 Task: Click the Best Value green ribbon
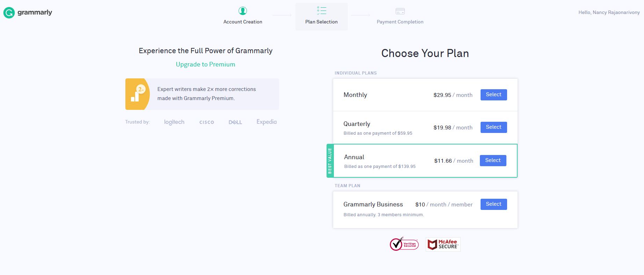tap(330, 161)
